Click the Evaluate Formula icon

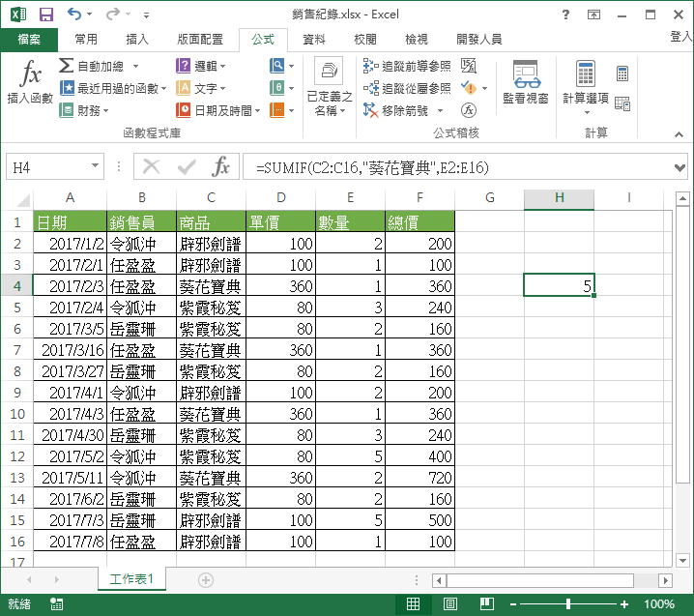pyautogui.click(x=468, y=110)
